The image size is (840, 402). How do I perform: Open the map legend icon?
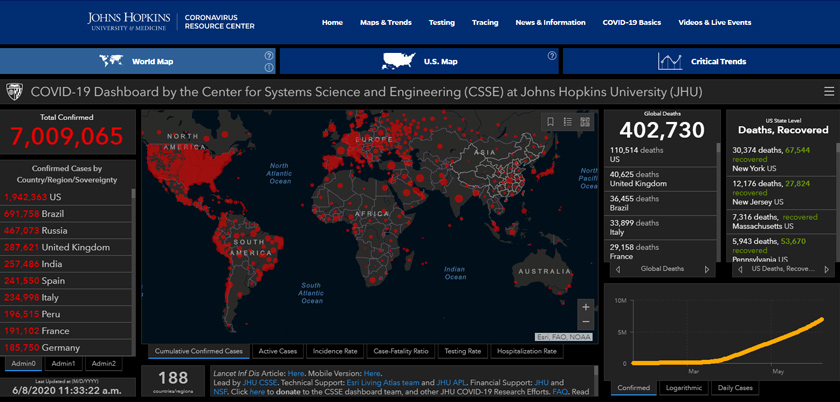(567, 122)
